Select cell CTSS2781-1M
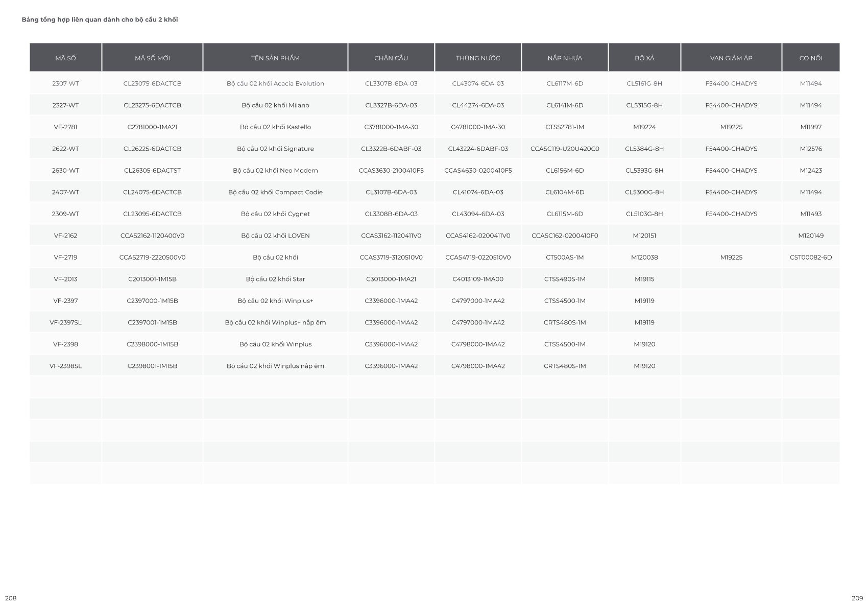 pyautogui.click(x=565, y=127)
